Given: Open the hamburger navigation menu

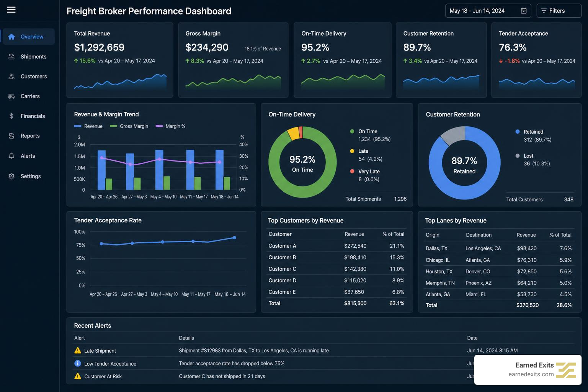Looking at the screenshot, I should [x=11, y=10].
